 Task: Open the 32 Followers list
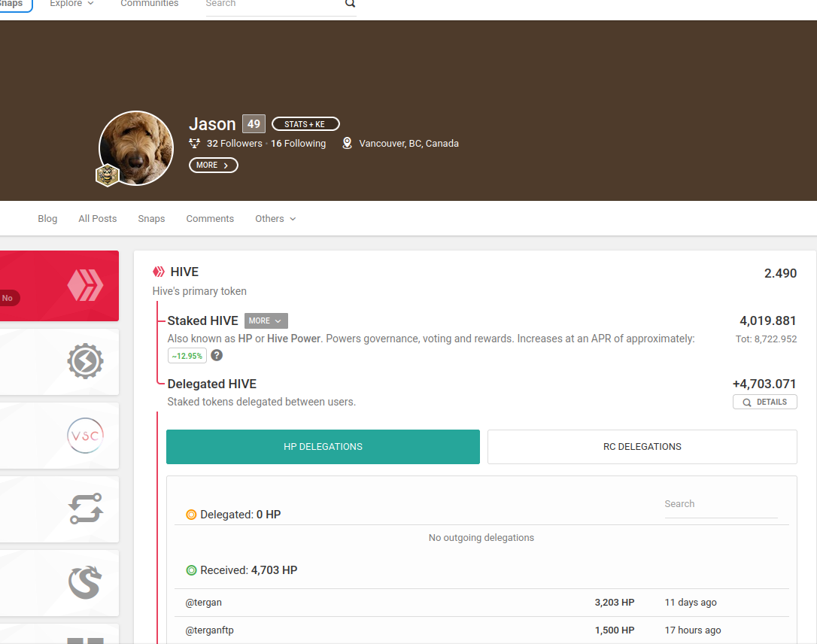235,143
